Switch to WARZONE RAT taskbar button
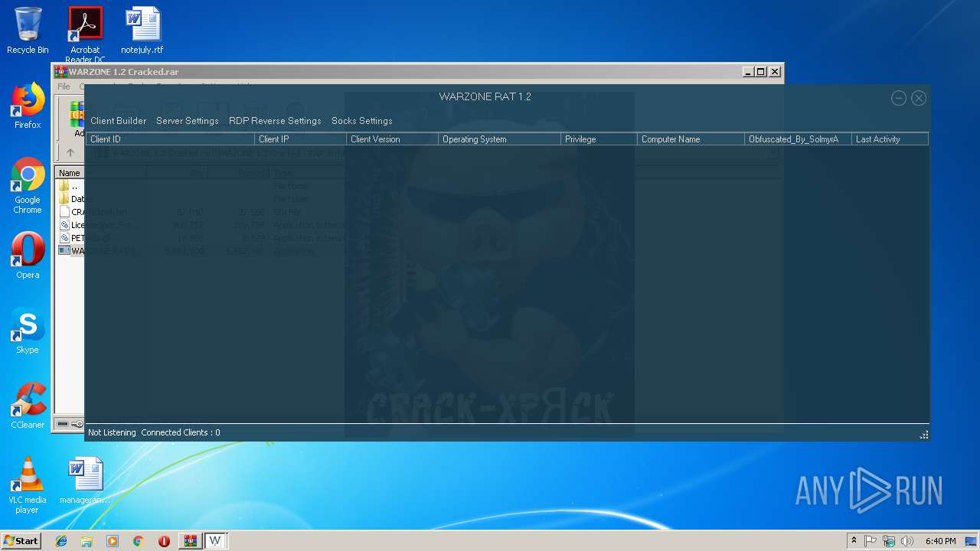This screenshot has height=551, width=980. tap(216, 541)
